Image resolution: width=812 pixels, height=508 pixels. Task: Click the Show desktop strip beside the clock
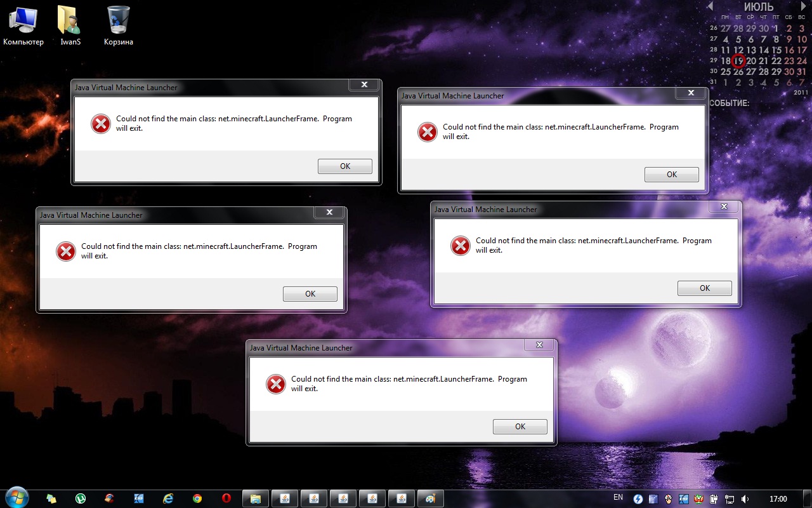click(807, 498)
